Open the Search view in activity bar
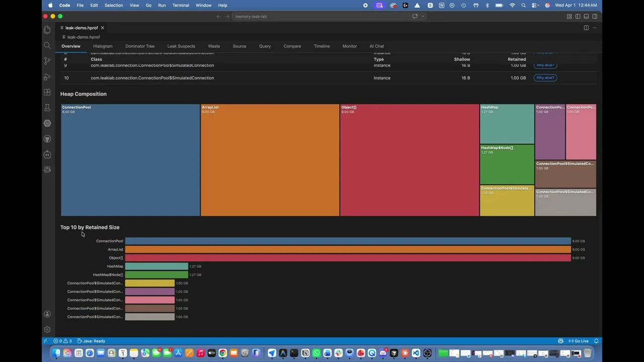 [47, 45]
